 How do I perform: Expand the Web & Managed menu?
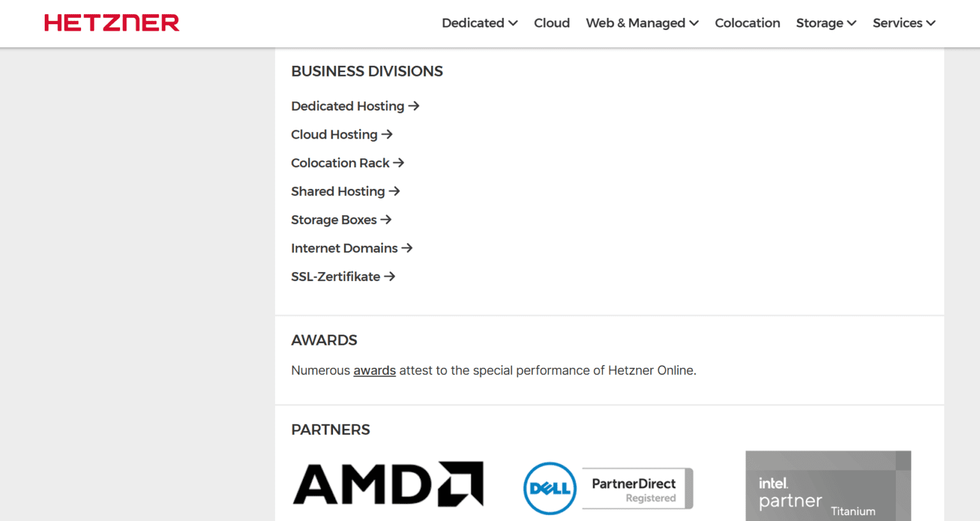click(x=642, y=22)
